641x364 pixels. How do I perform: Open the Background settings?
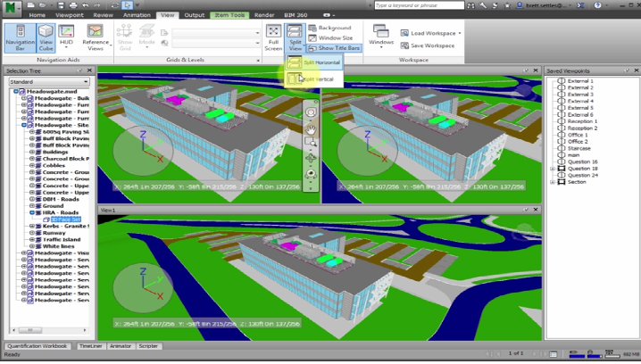click(330, 28)
